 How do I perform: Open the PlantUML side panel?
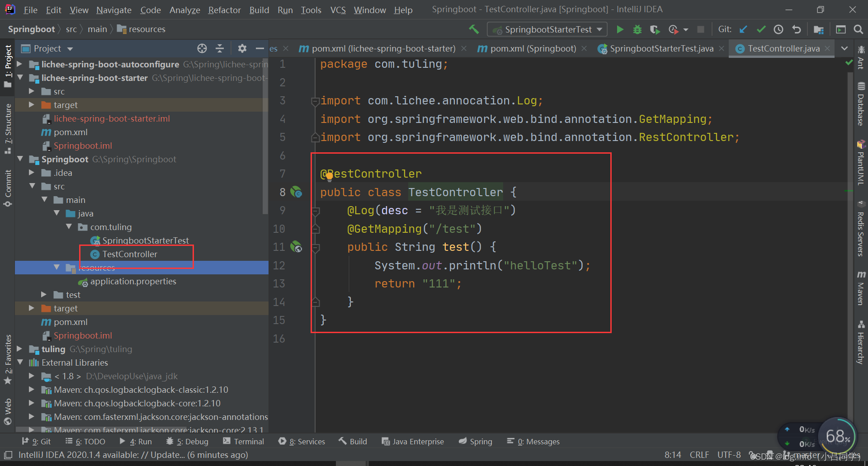(x=861, y=164)
